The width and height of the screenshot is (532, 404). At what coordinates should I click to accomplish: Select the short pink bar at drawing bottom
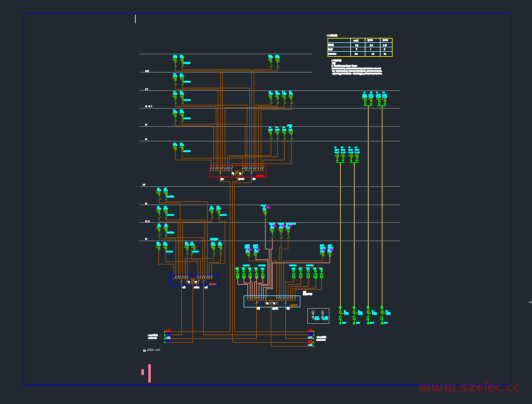click(x=143, y=372)
